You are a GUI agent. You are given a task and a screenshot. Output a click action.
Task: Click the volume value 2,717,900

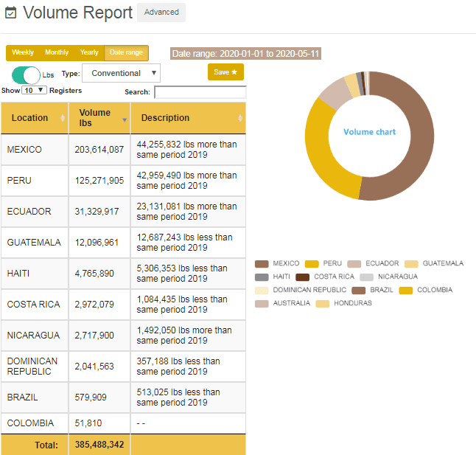tap(94, 336)
